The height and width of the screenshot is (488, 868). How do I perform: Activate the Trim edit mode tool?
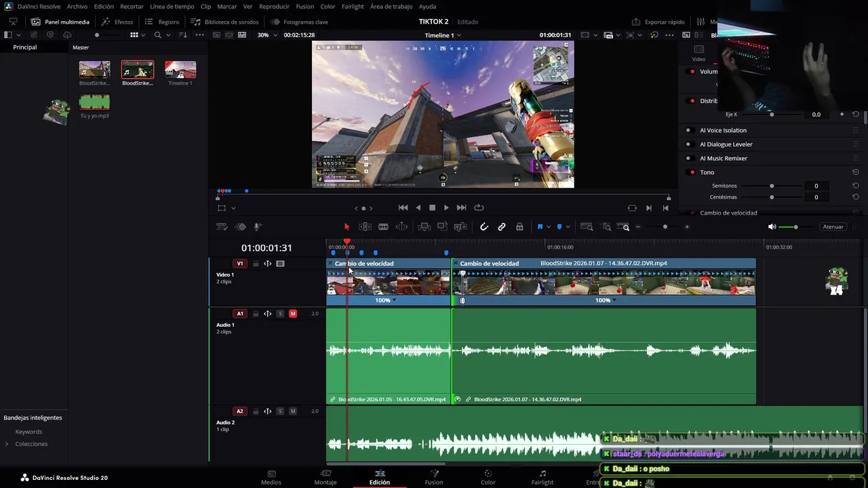(365, 227)
